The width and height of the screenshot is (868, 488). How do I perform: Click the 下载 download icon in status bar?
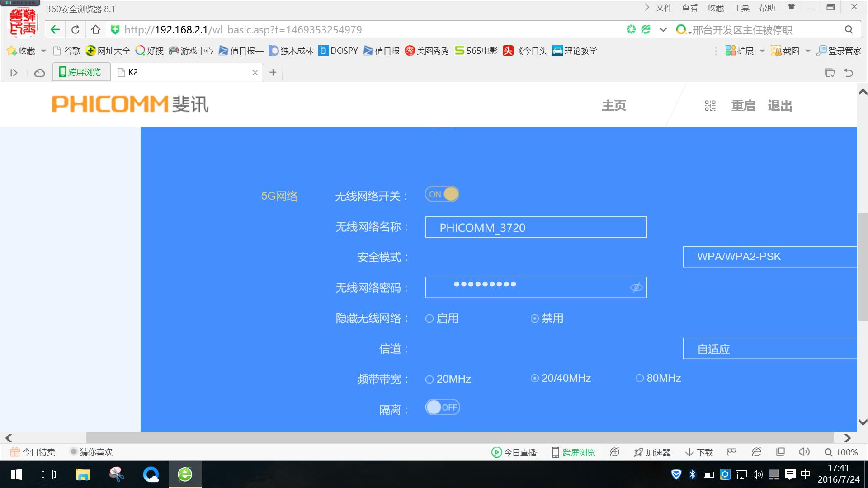click(698, 452)
